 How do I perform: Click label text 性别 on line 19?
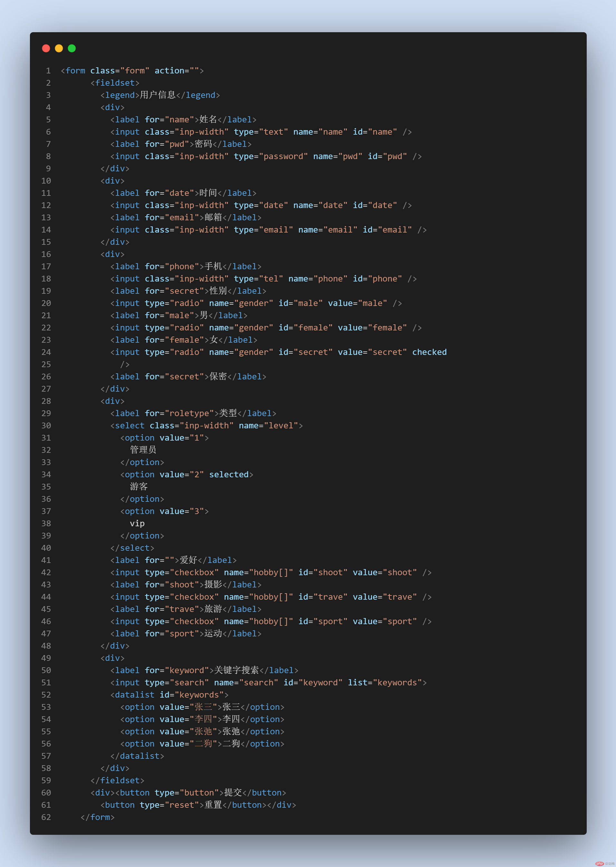point(218,291)
